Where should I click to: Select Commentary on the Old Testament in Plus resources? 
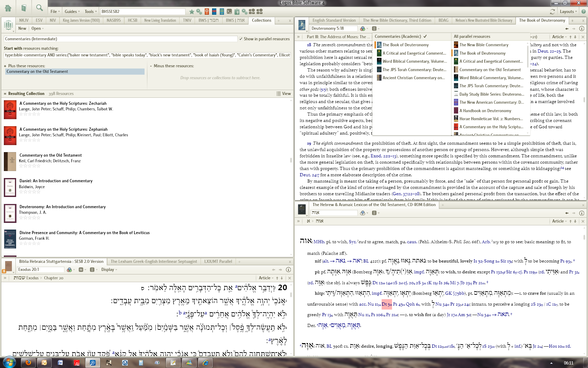[x=75, y=71]
